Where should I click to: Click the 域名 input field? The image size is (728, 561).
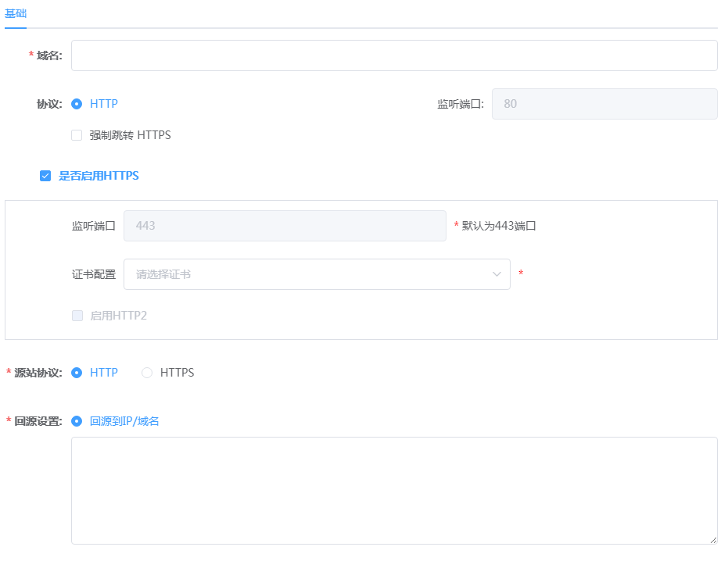pos(394,55)
